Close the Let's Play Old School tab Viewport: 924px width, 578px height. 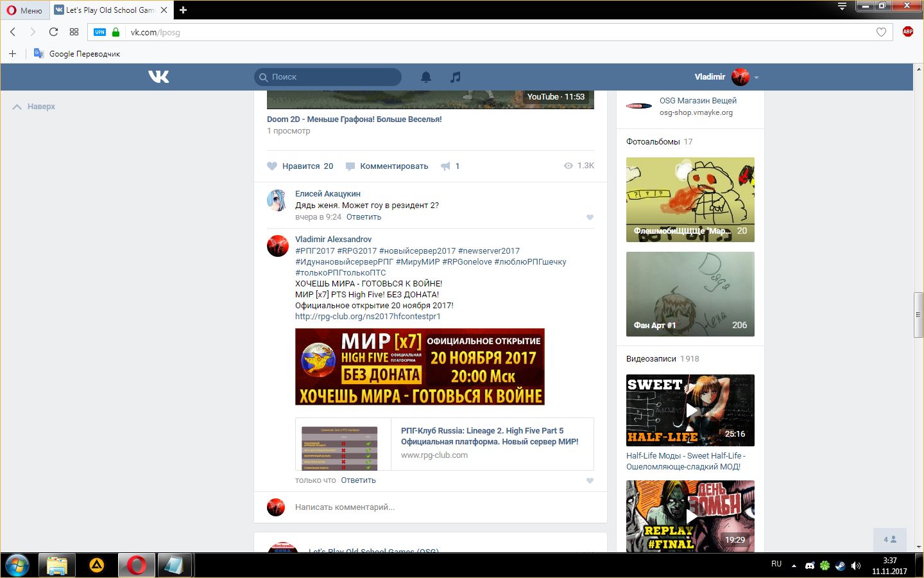(x=164, y=10)
